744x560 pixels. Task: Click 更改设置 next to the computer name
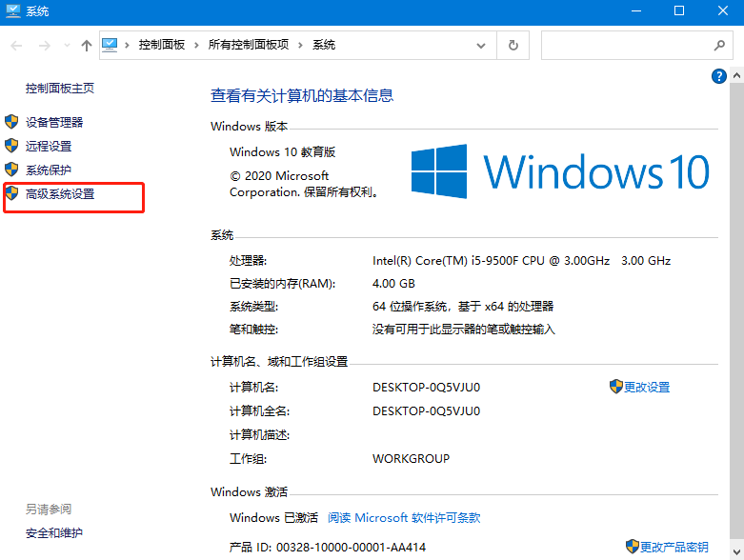click(647, 388)
